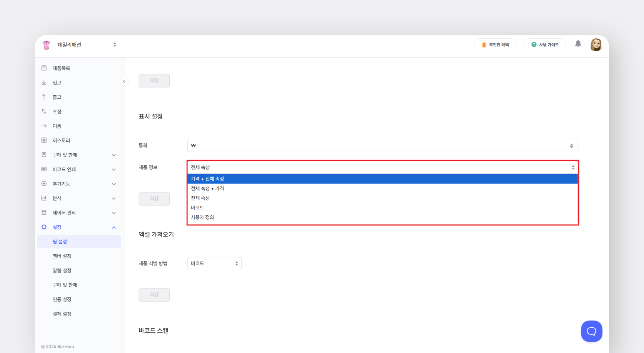Open the 제품 식별 방법 dropdown
This screenshot has width=644, height=353.
coord(214,263)
